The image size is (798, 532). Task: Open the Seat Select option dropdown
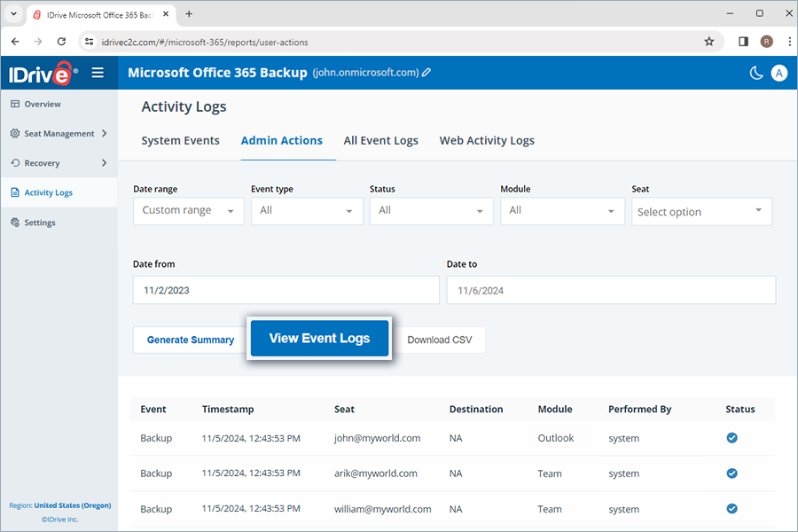701,211
